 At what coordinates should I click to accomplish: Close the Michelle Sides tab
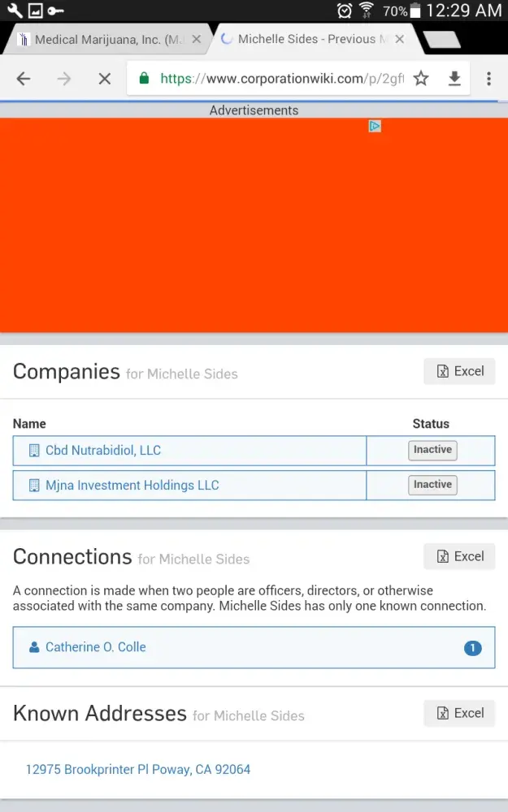tap(399, 39)
